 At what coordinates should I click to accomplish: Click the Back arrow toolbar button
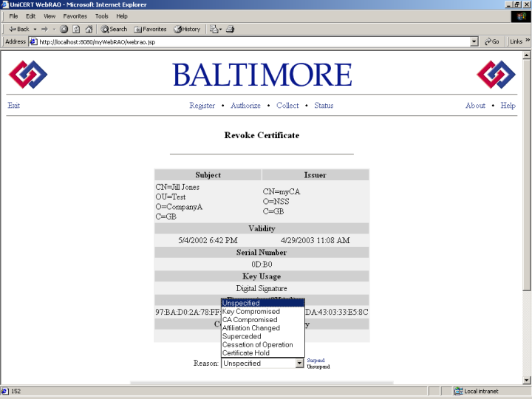click(19, 29)
